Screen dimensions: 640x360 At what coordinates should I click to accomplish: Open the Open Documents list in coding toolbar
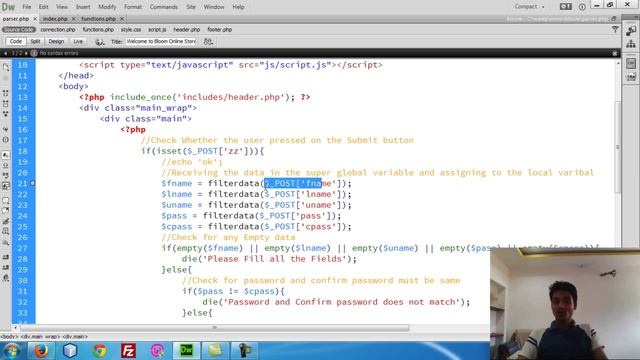pos(6,67)
